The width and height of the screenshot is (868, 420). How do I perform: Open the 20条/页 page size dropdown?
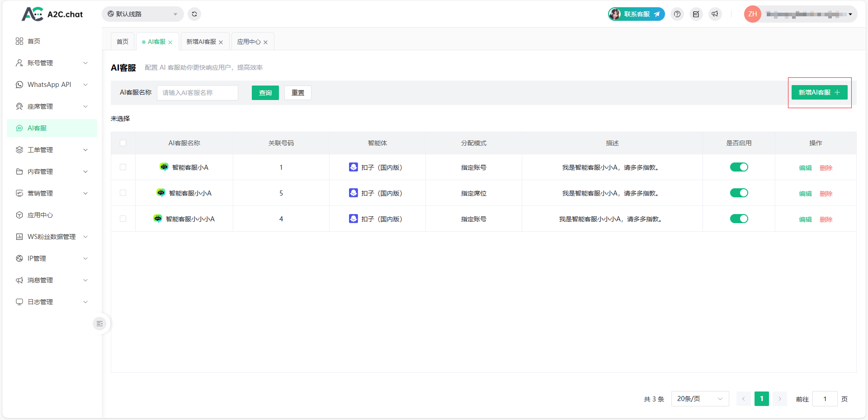(699, 399)
